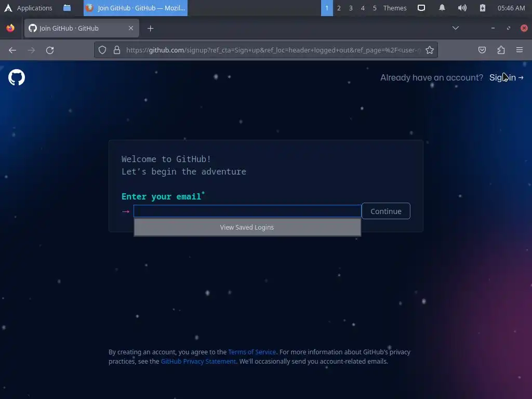Viewport: 532px width, 399px height.
Task: Open the Applications menu
Action: pyautogui.click(x=34, y=8)
